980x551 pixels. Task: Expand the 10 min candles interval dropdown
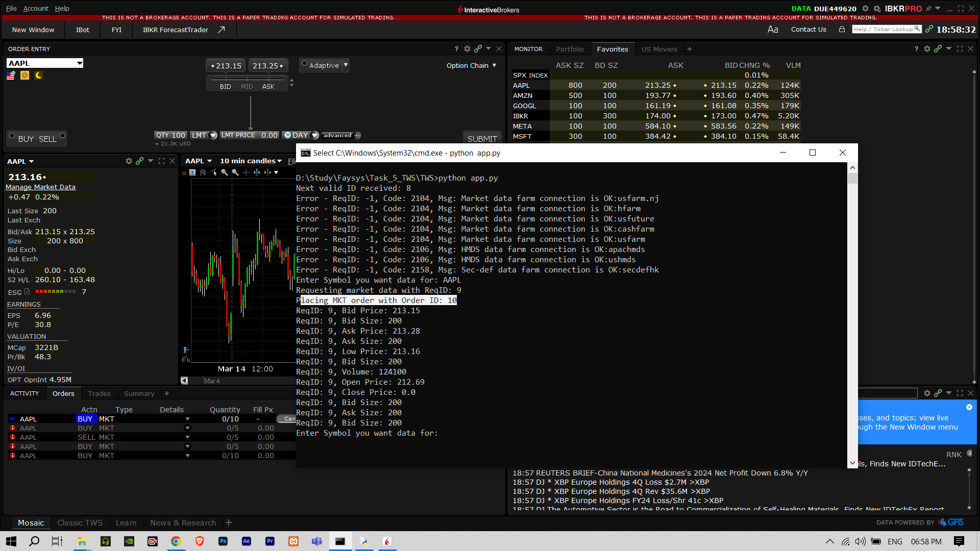(x=251, y=161)
